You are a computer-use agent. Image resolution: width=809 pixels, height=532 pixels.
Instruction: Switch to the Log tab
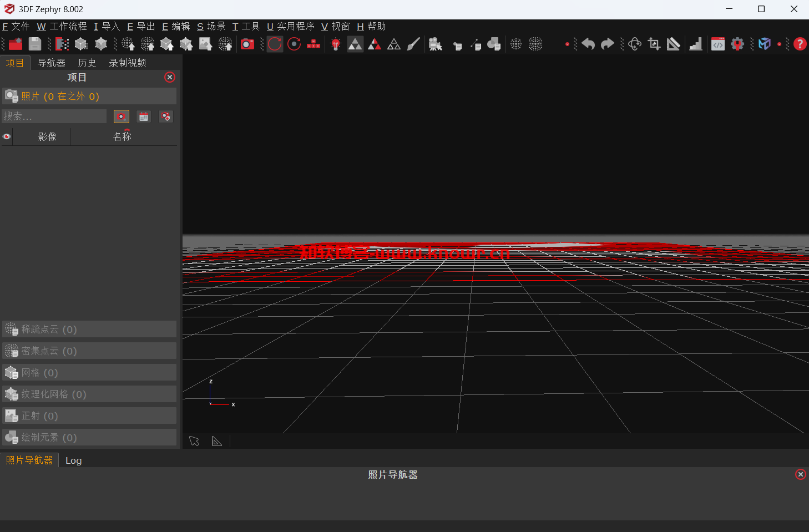[73, 460]
